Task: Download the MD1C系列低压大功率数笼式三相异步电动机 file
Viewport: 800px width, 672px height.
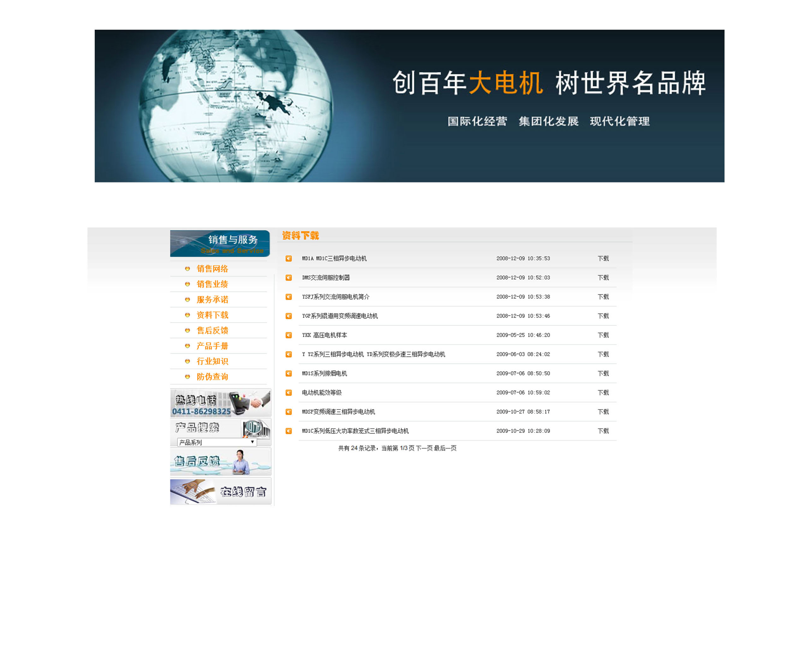Action: click(603, 431)
